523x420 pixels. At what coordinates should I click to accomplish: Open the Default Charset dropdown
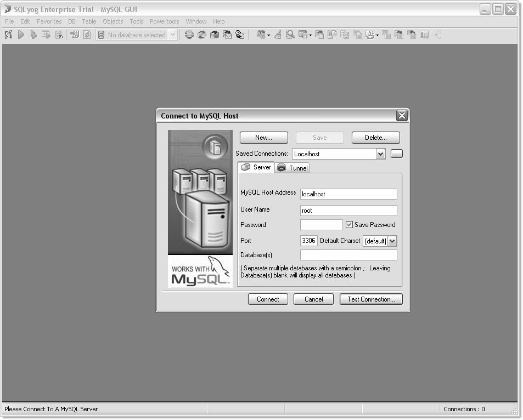point(392,241)
